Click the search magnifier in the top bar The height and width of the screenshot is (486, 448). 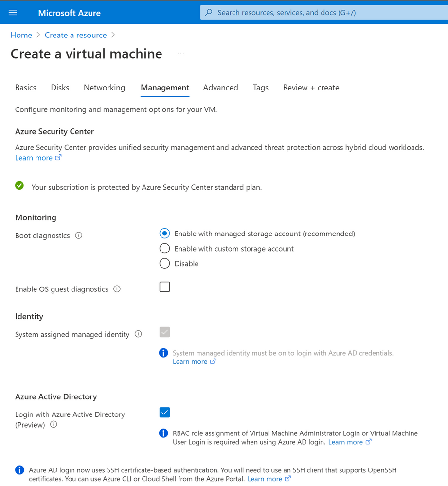point(209,12)
